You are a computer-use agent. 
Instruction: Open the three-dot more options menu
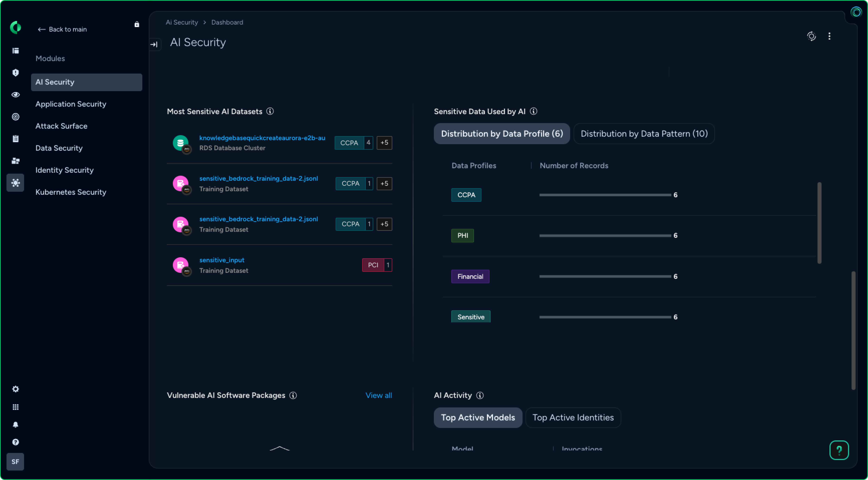829,36
